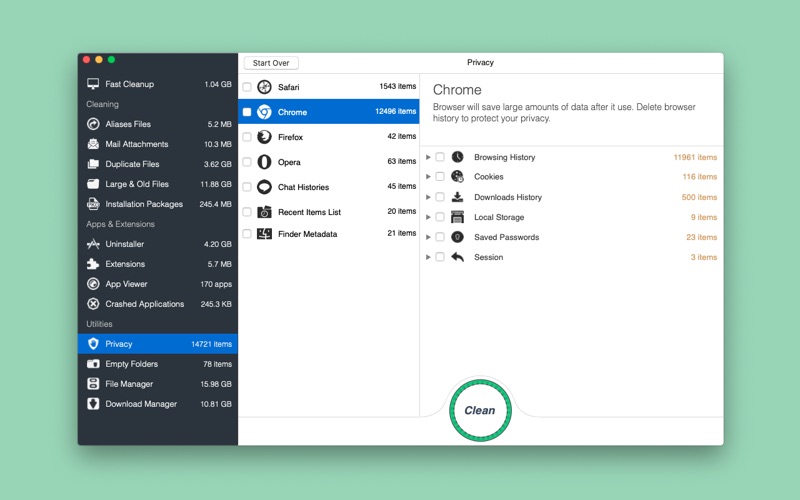Expand the Downloads History disclosure triangle

(x=428, y=197)
